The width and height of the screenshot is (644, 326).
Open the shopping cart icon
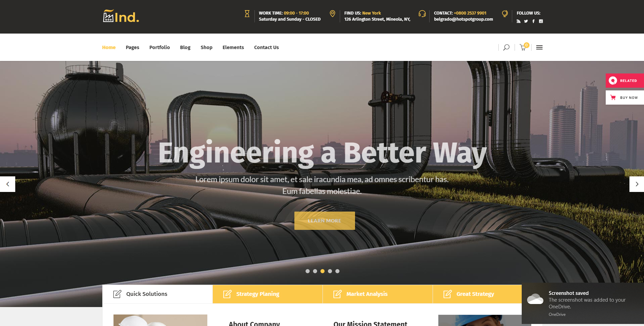(523, 47)
